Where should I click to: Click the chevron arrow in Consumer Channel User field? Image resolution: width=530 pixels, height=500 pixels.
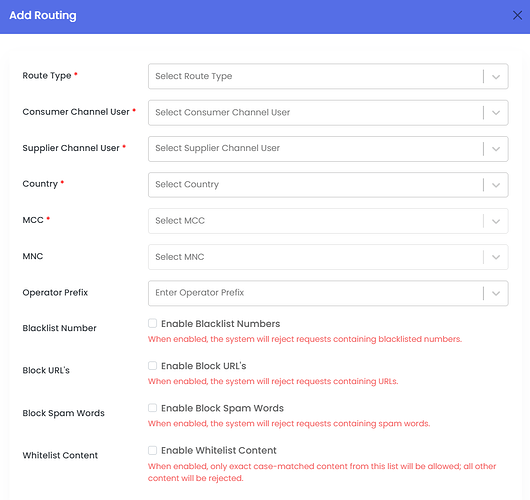(x=496, y=113)
